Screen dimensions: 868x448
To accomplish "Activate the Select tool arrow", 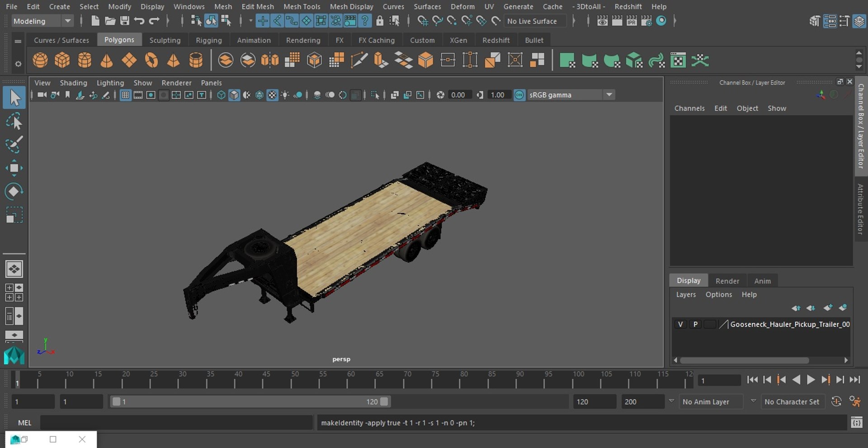I will pyautogui.click(x=14, y=98).
